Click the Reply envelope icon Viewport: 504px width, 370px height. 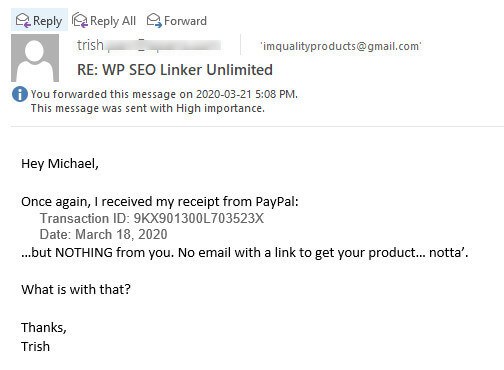[23, 20]
